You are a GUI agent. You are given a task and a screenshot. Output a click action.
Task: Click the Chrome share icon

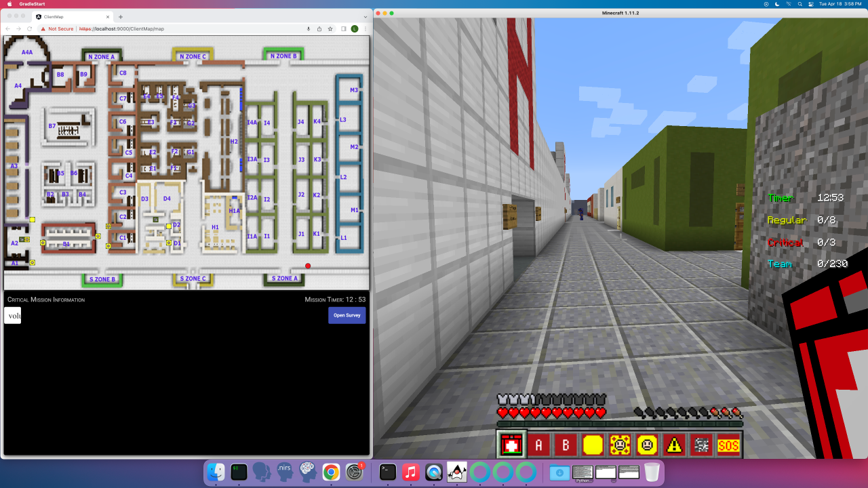319,29
